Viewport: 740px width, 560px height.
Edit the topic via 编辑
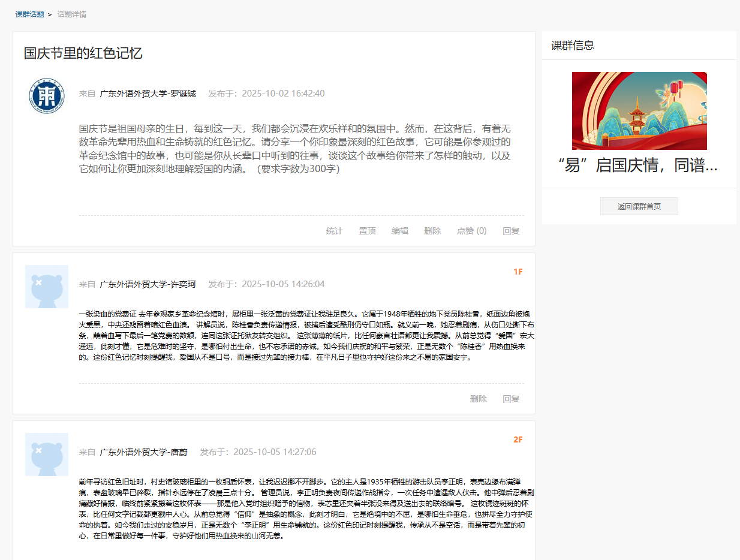pos(400,231)
